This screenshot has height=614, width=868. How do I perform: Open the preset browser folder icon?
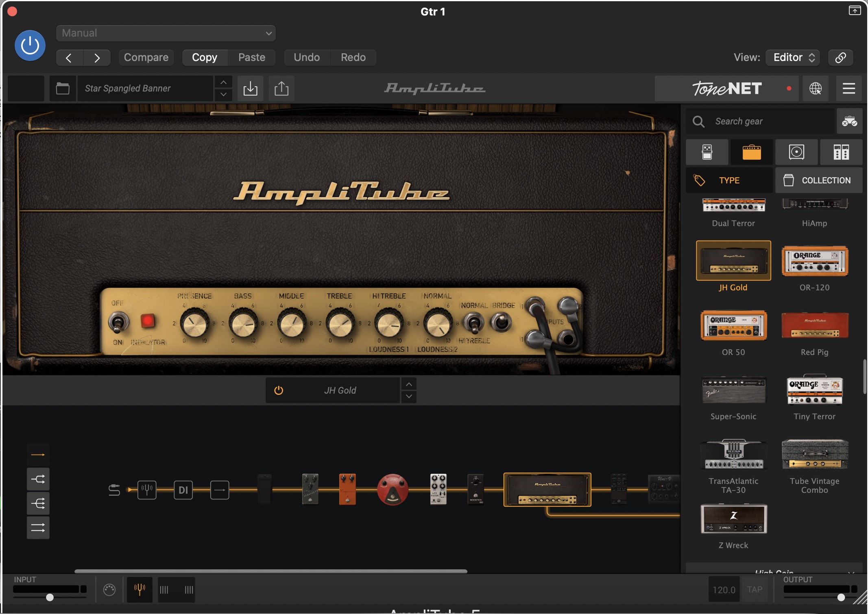(63, 88)
